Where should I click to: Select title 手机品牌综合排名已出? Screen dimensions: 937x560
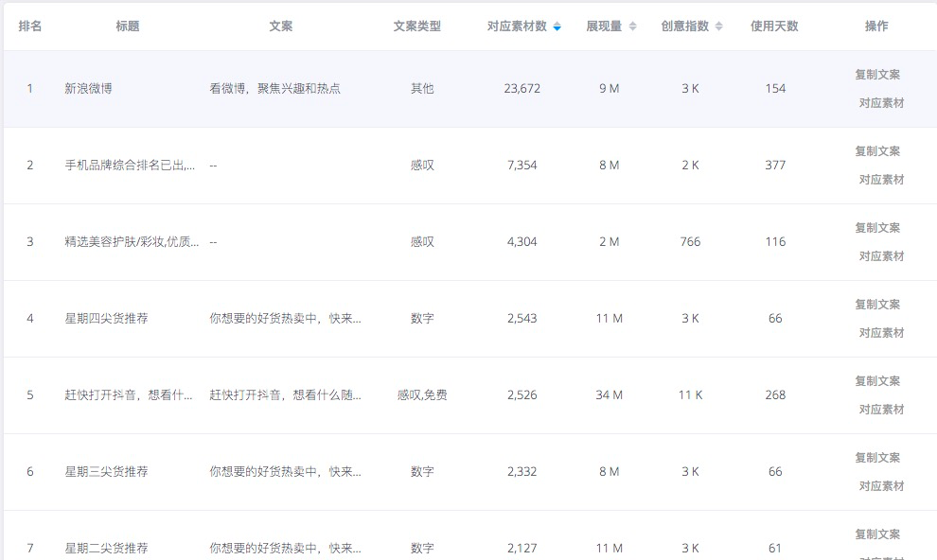click(x=130, y=166)
